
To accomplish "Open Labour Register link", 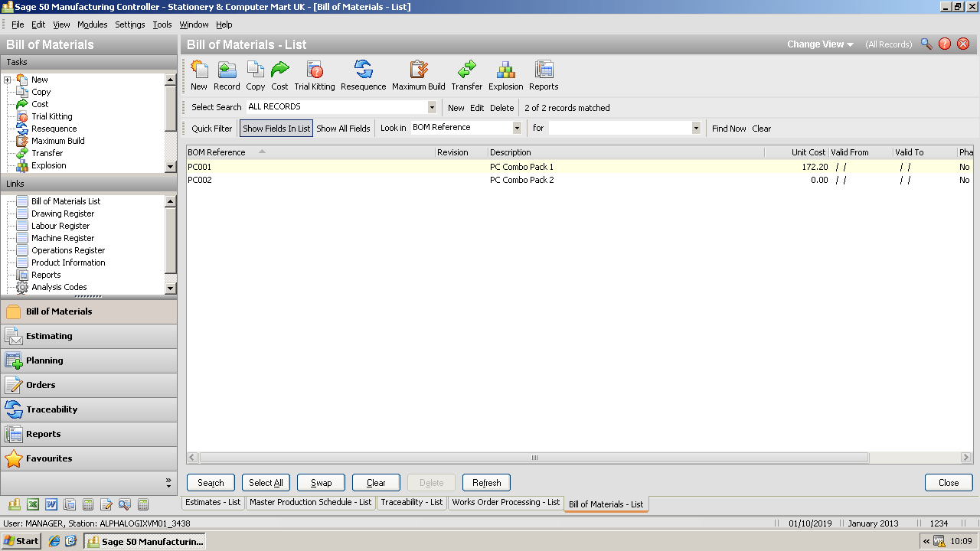I will pos(60,226).
